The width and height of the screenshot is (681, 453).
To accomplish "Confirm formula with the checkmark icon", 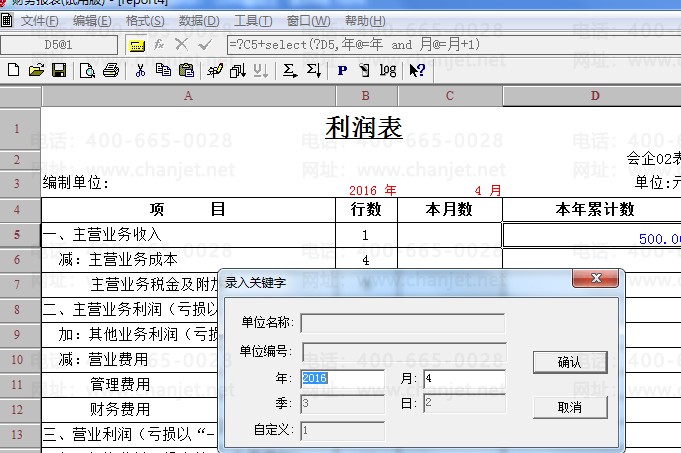I will tap(205, 45).
